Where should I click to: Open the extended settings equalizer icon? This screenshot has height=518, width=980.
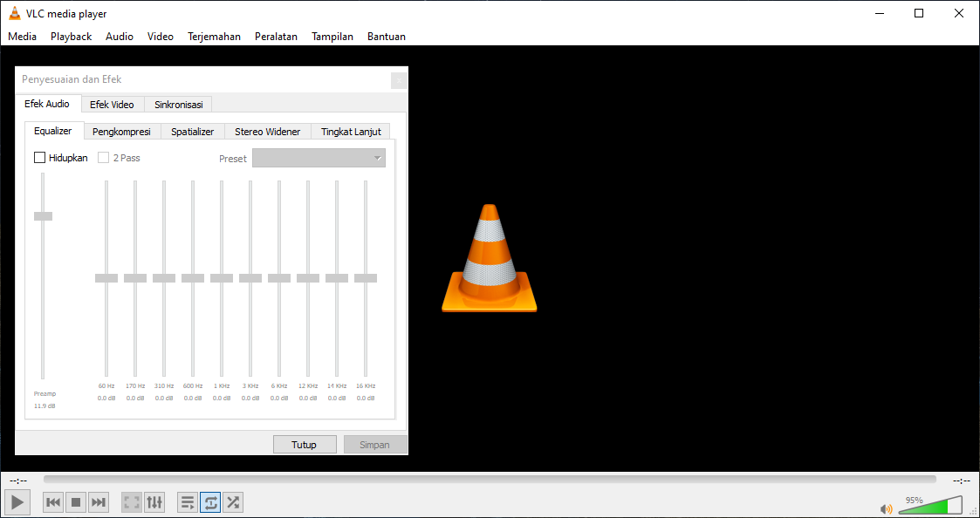pos(154,501)
